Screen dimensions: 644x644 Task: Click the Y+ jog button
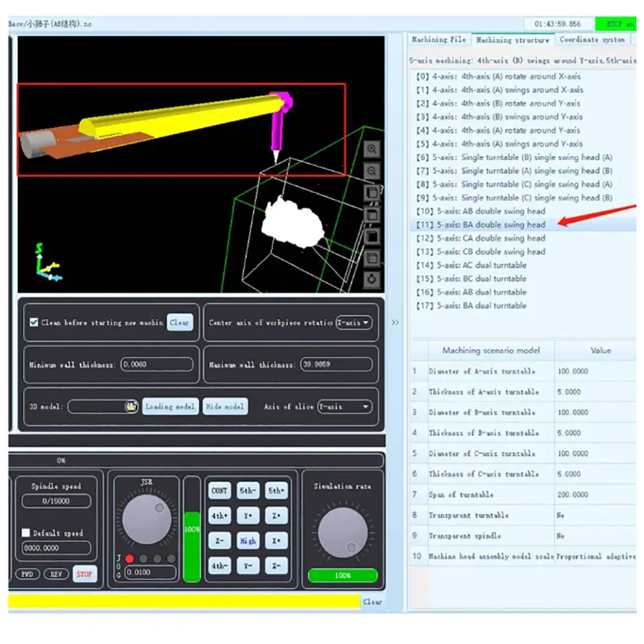(x=248, y=515)
